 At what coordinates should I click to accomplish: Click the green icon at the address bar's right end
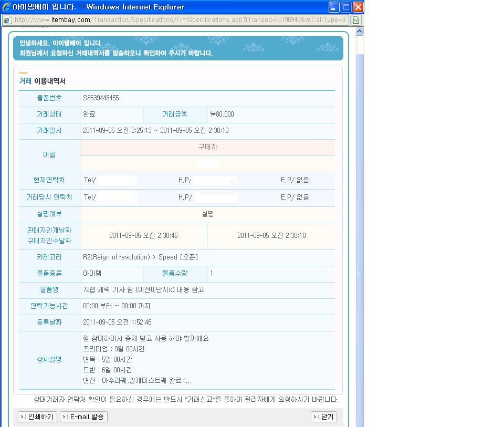pos(355,19)
